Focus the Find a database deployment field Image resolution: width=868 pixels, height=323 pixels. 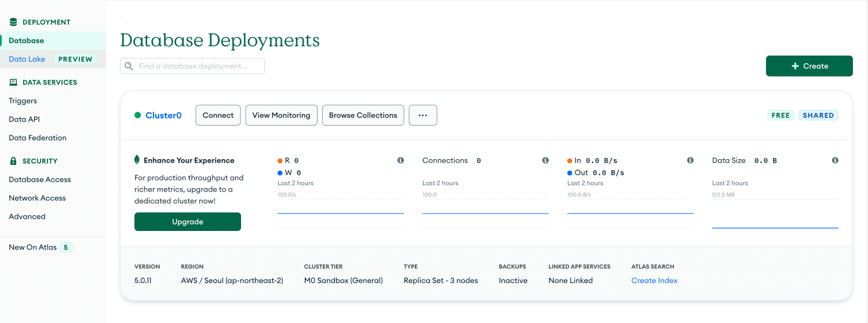tap(192, 66)
